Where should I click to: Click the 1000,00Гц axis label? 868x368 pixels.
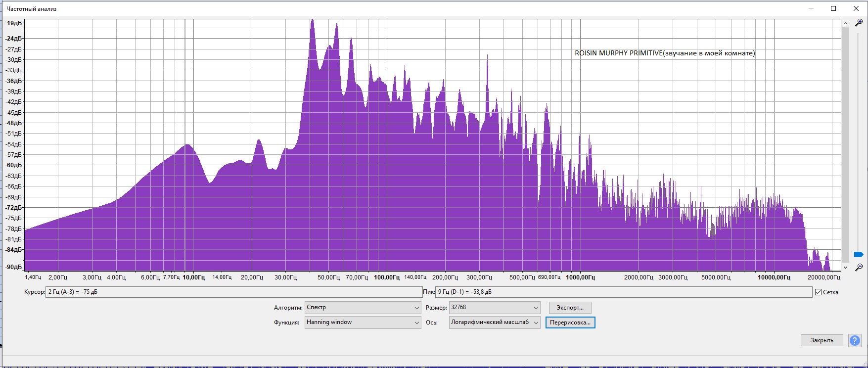click(580, 277)
